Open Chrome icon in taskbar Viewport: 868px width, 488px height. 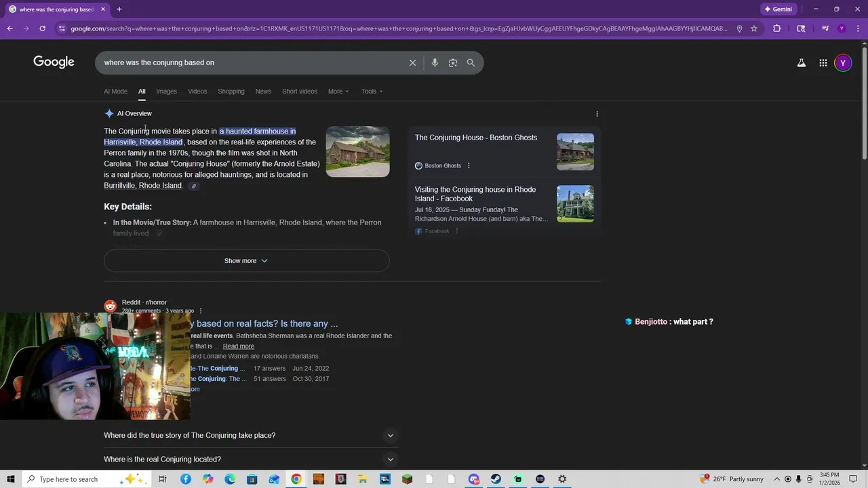click(x=296, y=479)
